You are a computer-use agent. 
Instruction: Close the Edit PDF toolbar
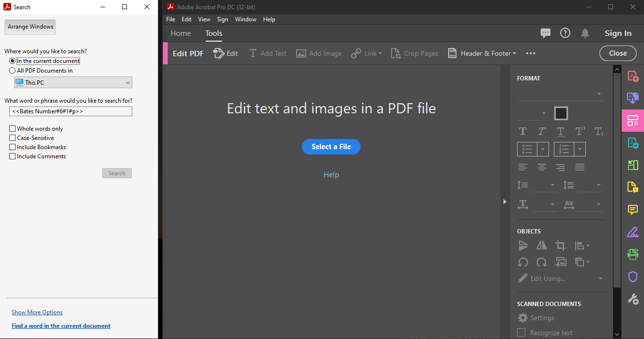click(x=618, y=53)
